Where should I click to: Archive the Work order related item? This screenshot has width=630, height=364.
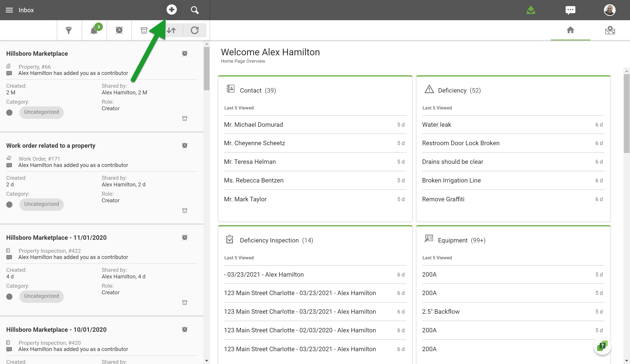point(185,211)
